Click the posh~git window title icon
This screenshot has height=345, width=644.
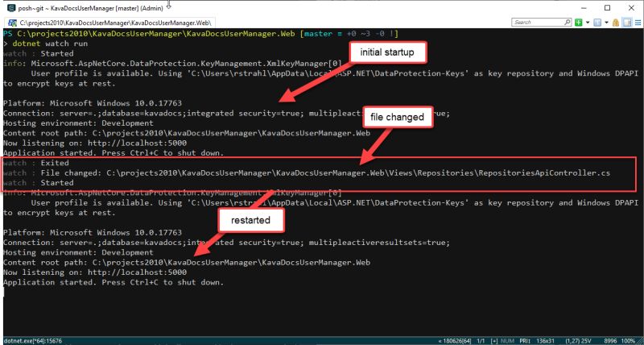[x=11, y=8]
